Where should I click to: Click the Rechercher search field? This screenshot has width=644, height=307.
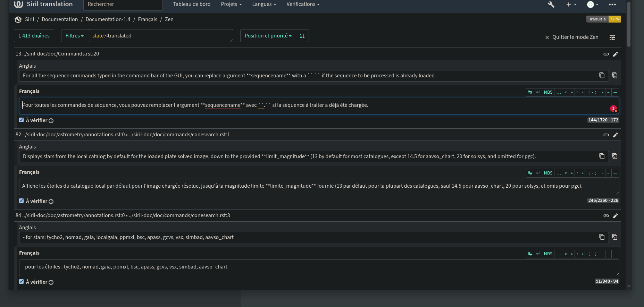(x=123, y=4)
